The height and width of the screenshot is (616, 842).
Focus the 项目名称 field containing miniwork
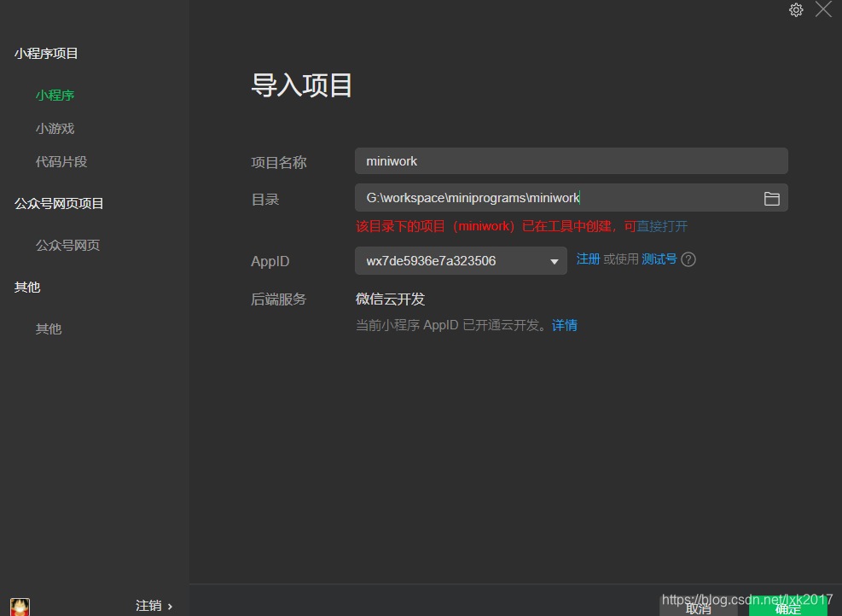[572, 161]
